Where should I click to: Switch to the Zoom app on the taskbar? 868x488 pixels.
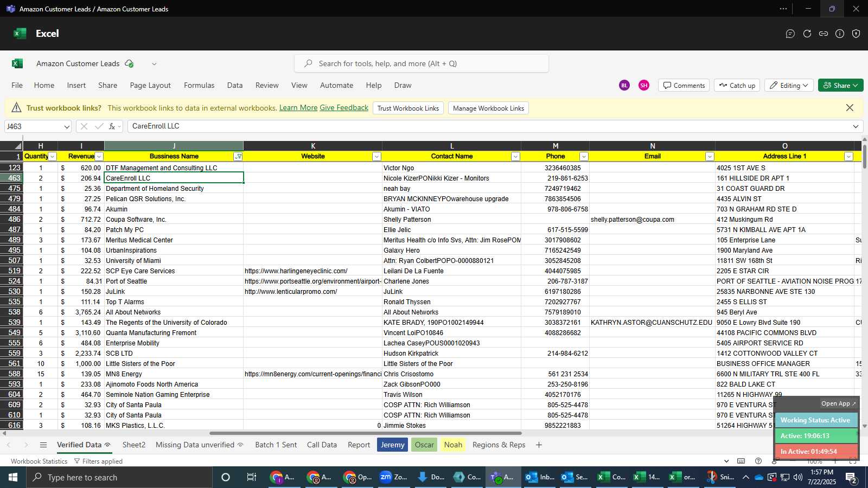pyautogui.click(x=393, y=477)
